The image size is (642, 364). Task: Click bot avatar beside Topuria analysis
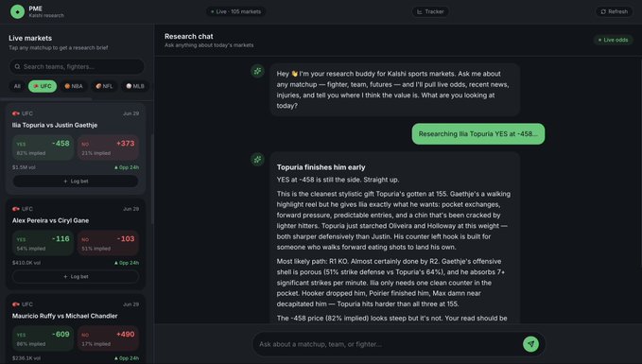[257, 159]
